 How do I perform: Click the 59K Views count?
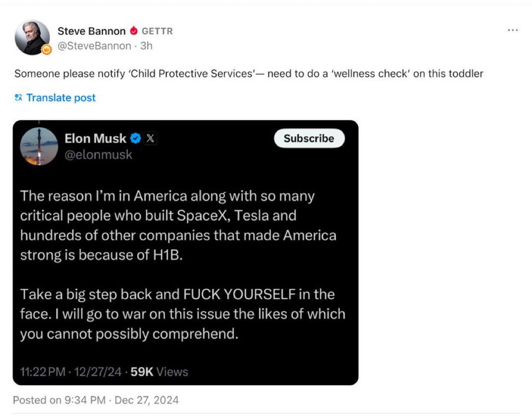[x=159, y=372]
